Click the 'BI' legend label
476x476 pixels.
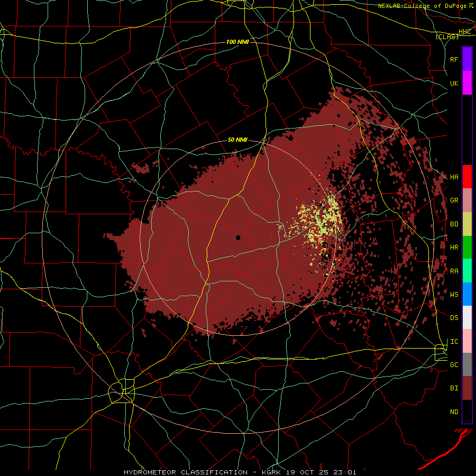point(454,388)
